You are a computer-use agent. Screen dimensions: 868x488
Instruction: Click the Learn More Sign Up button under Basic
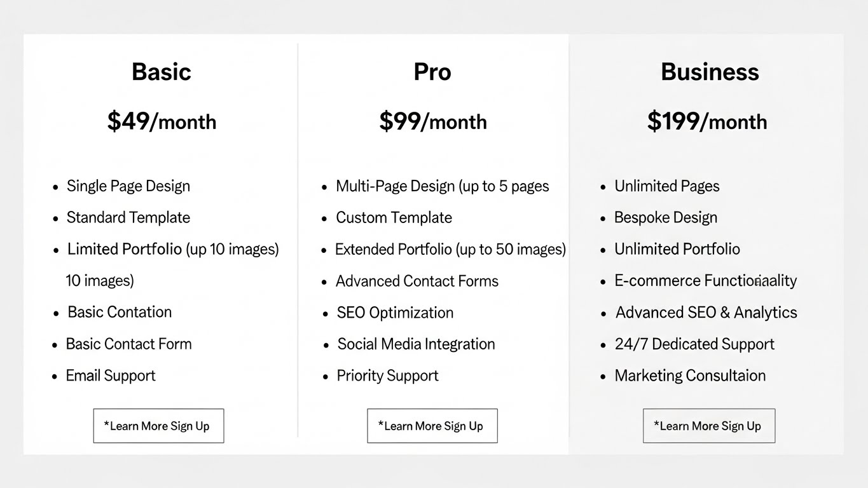tap(158, 426)
